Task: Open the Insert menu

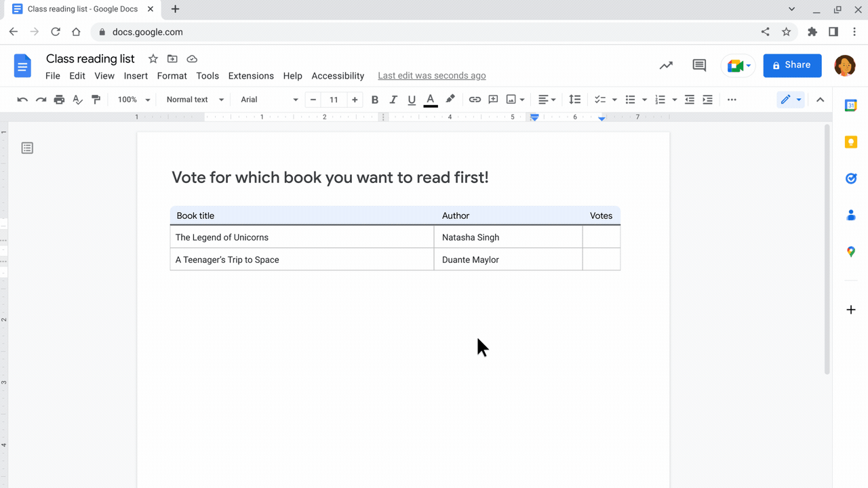Action: pyautogui.click(x=136, y=76)
